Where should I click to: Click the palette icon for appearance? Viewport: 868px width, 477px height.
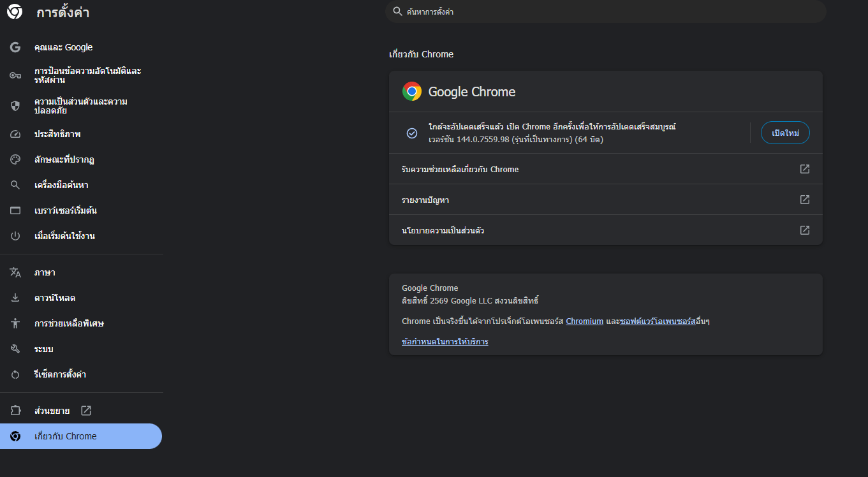(x=15, y=159)
